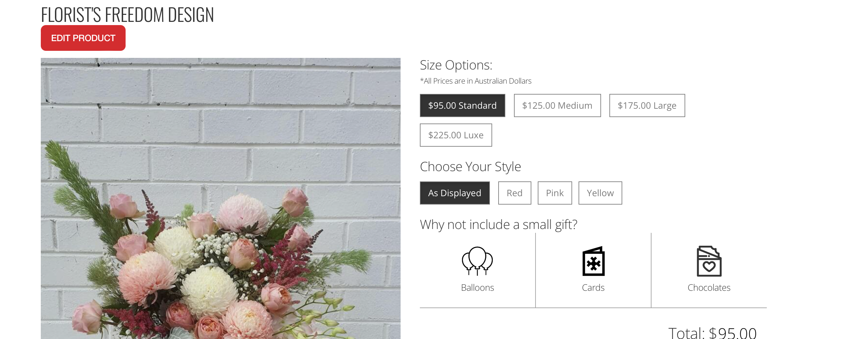868x339 pixels.
Task: Select the As Displayed style option
Action: tap(455, 193)
